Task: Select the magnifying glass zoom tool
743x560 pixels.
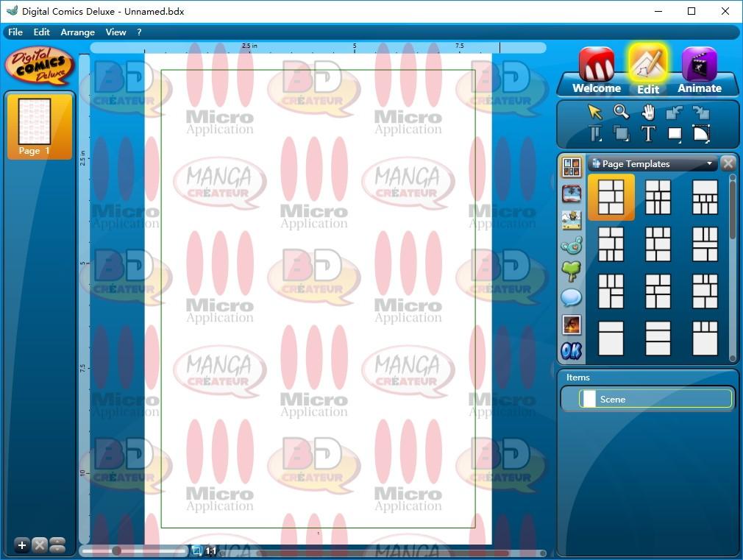Action: click(621, 112)
